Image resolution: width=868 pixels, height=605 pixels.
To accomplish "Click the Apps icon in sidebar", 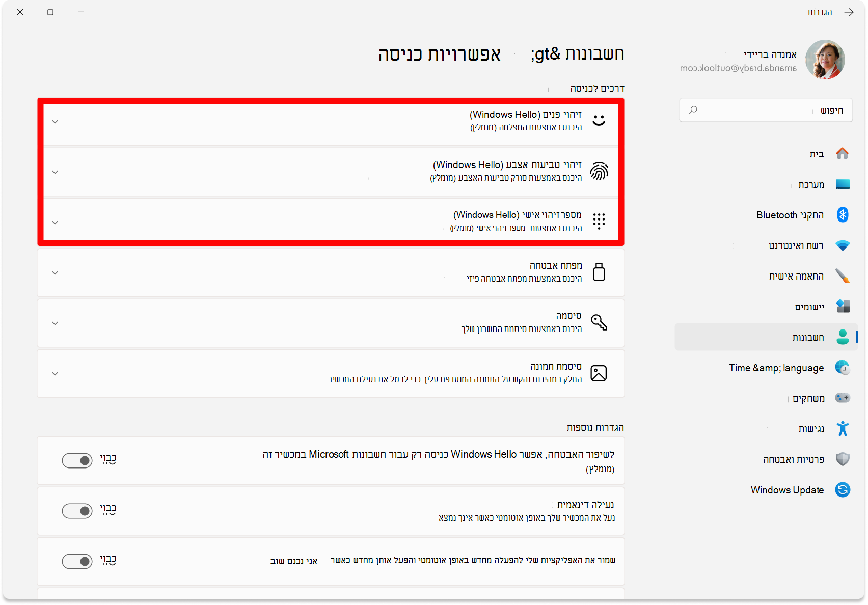I will click(x=843, y=306).
